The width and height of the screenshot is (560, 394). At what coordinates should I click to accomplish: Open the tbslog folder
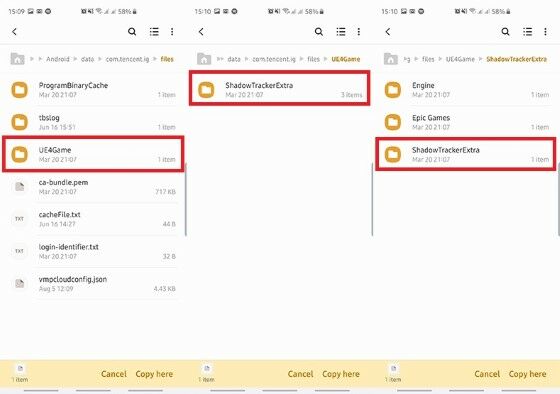[93, 122]
